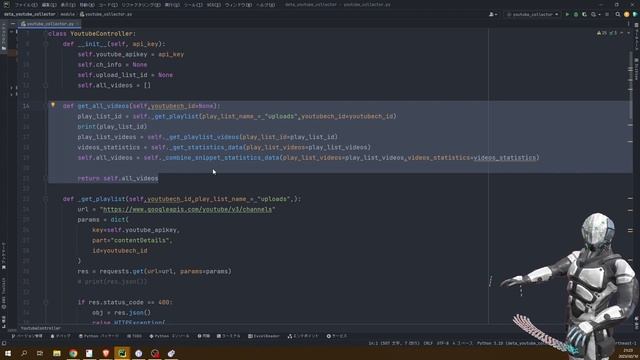Click youtube_collector.py in navigation bar
The image size is (640, 360).
click(x=106, y=14)
